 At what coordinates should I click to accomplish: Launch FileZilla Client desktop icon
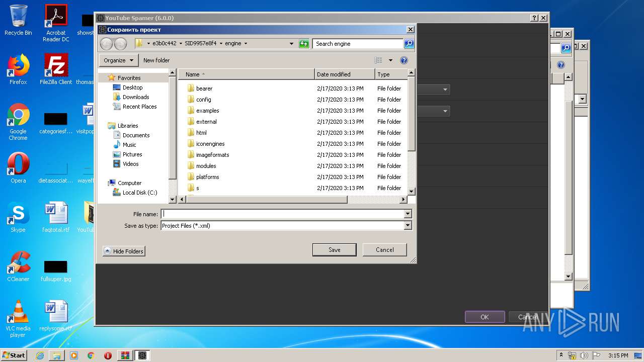pos(56,69)
